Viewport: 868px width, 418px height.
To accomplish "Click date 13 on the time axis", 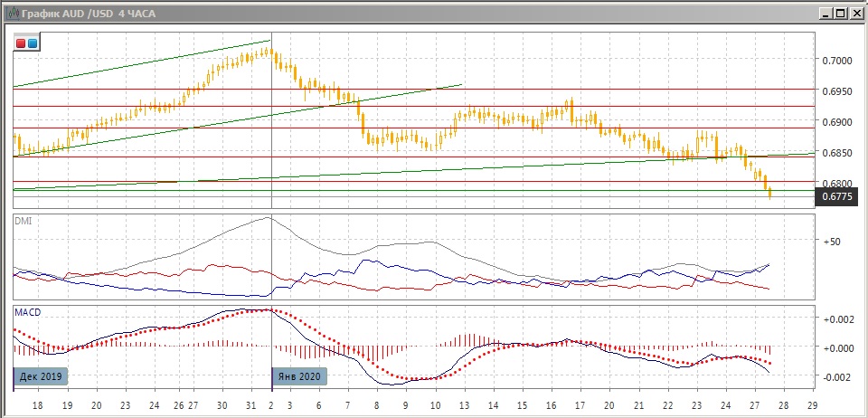I will [x=464, y=407].
